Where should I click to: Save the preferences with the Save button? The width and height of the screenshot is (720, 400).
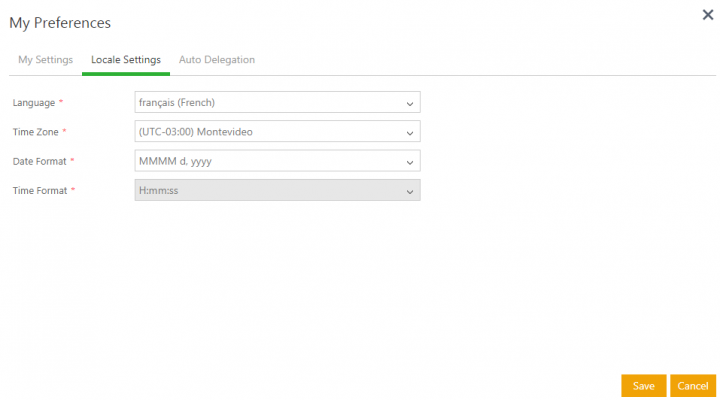(643, 386)
